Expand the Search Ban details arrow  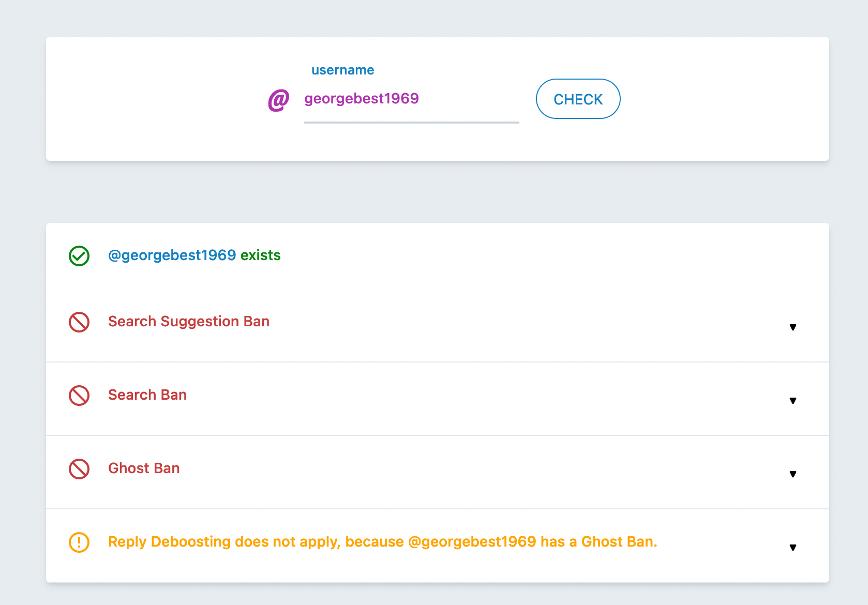[x=792, y=401]
